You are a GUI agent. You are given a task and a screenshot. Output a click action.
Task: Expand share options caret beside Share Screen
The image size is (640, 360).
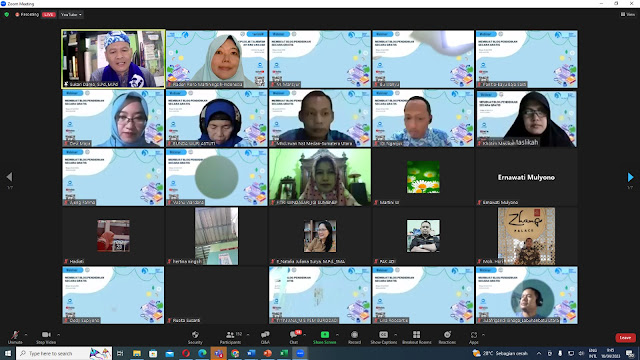338,335
